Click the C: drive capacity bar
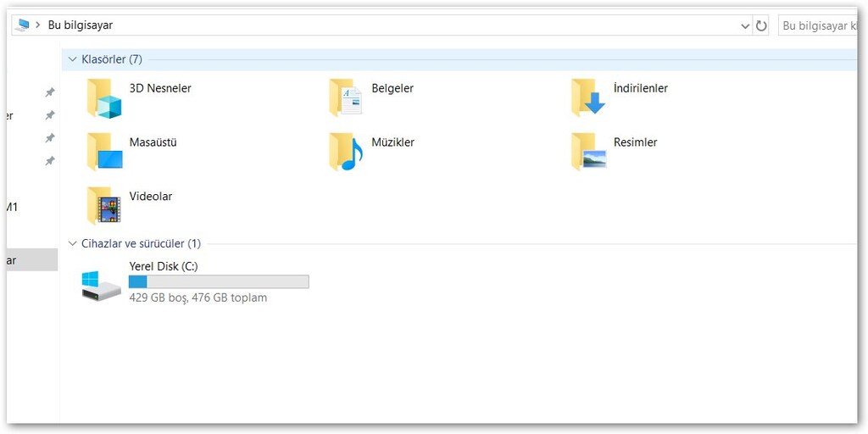 point(219,281)
